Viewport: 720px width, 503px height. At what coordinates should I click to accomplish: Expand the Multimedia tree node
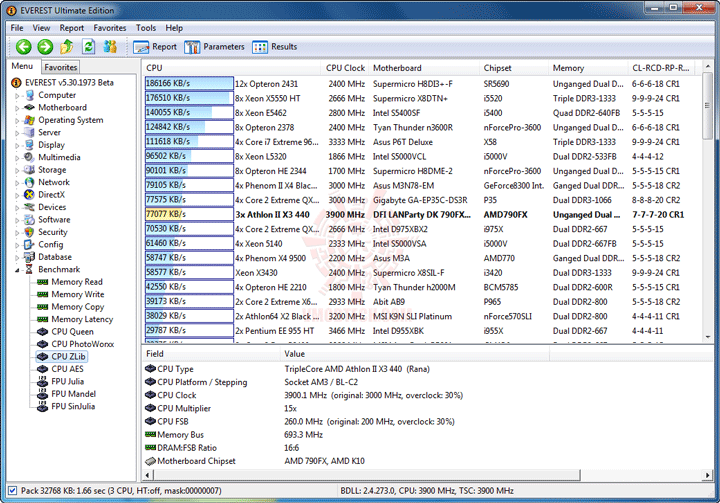click(17, 158)
